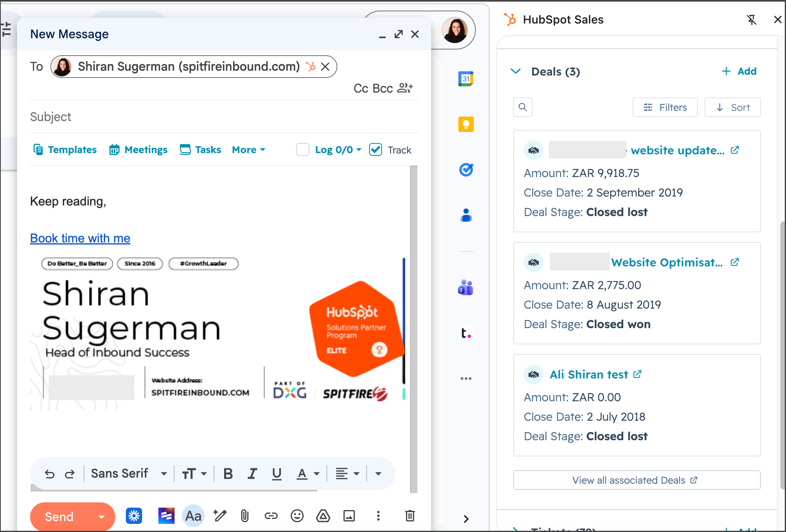Viewport: 786px width, 532px height.
Task: Apply underline formatting
Action: pyautogui.click(x=277, y=474)
